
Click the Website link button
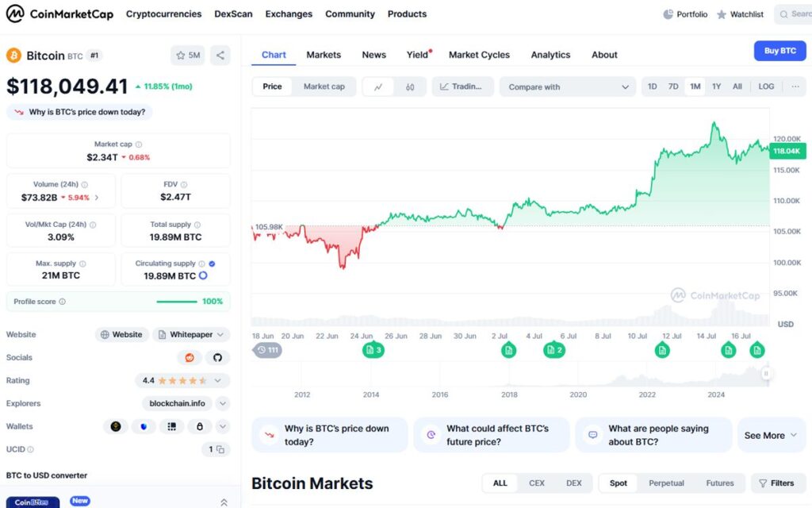[121, 335]
